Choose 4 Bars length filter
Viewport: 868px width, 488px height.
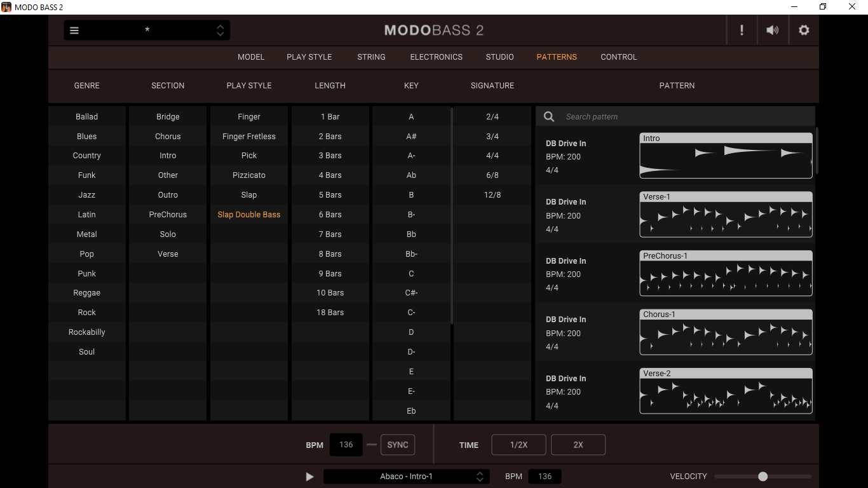330,175
